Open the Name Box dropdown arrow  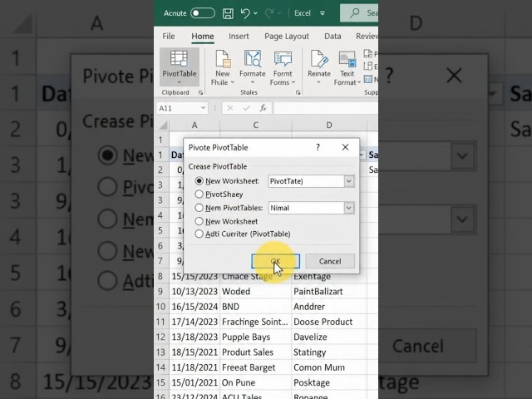coord(203,108)
